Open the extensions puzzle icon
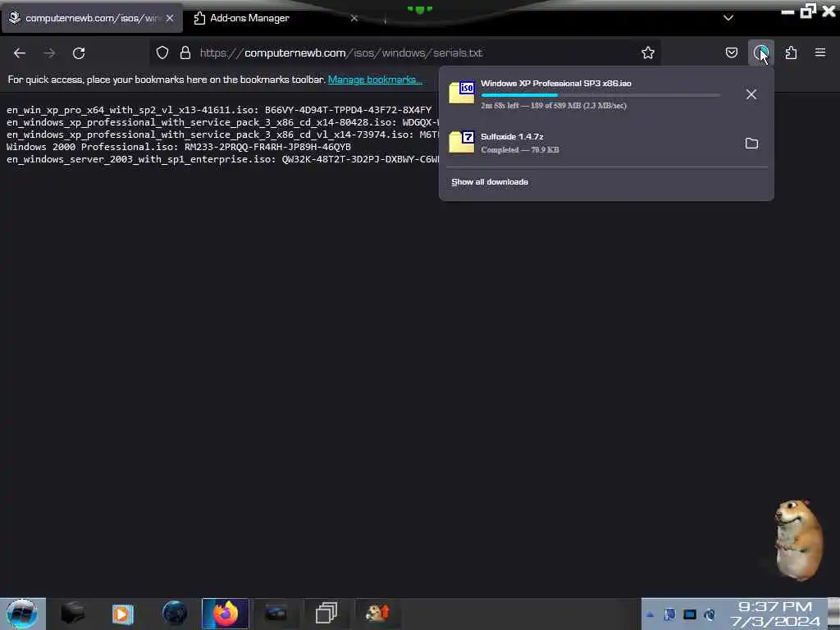Image resolution: width=840 pixels, height=630 pixels. 791,52
